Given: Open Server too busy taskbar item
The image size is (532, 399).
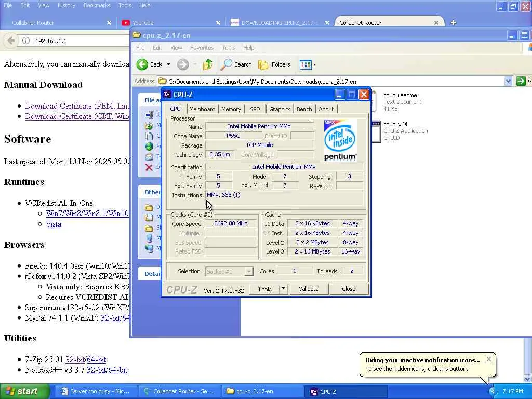Looking at the screenshot, I should tap(96, 391).
